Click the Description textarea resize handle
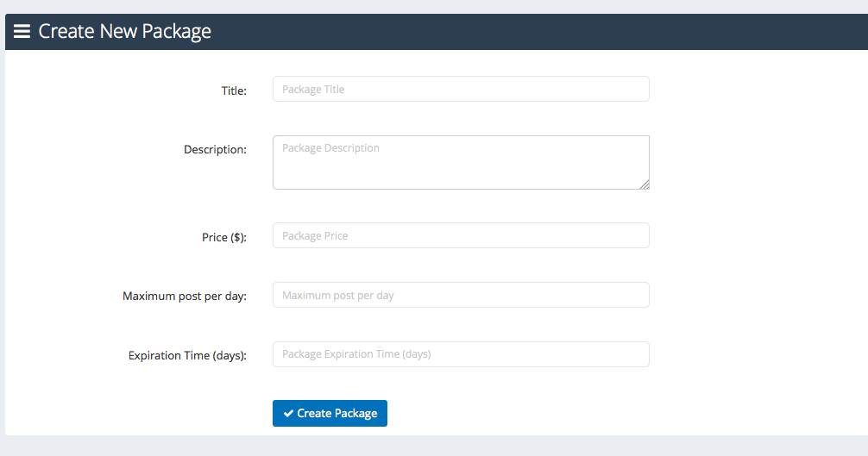The width and height of the screenshot is (868, 456). coord(645,184)
